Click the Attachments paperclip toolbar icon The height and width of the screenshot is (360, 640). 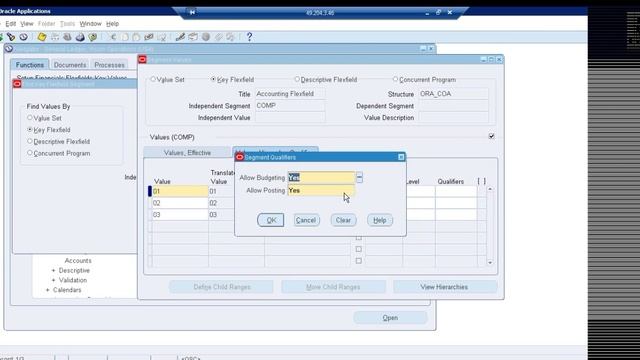(x=218, y=37)
